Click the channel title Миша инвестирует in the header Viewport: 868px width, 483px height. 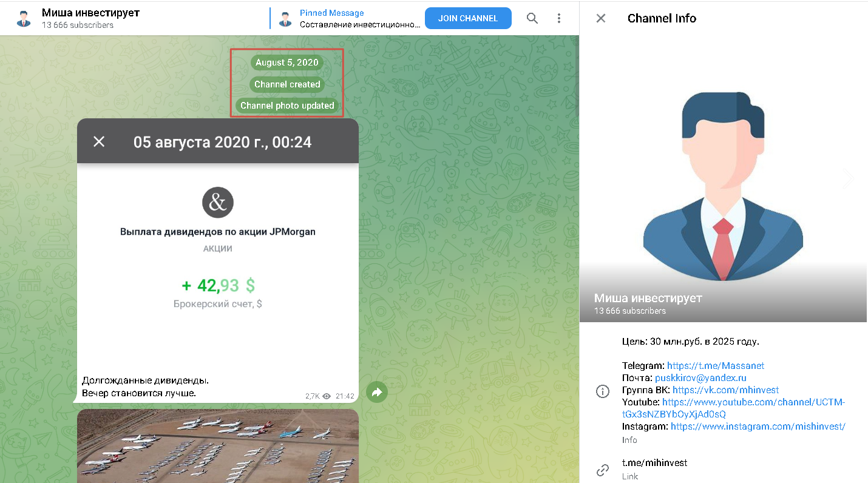click(x=90, y=13)
